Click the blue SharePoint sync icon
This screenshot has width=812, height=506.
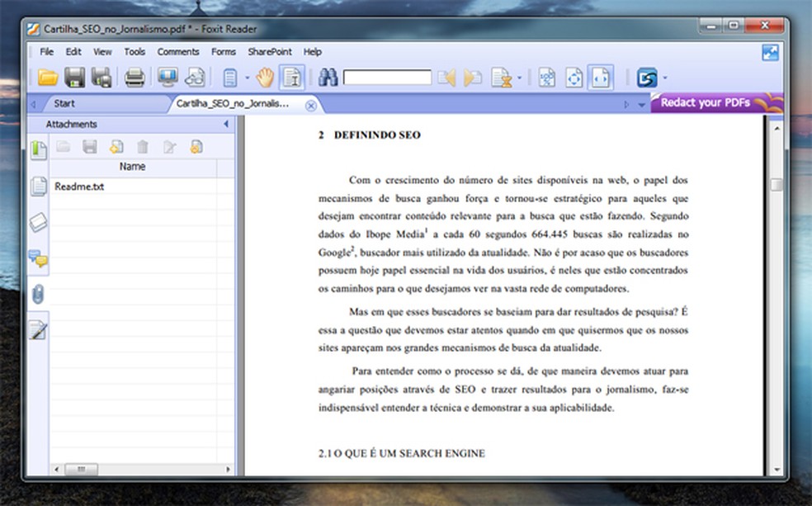click(647, 78)
